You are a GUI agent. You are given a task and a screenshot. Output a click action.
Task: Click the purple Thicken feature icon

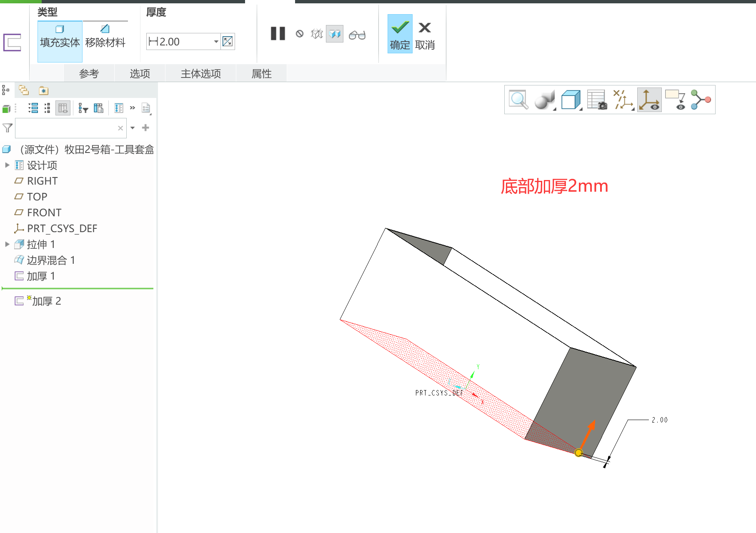12,43
